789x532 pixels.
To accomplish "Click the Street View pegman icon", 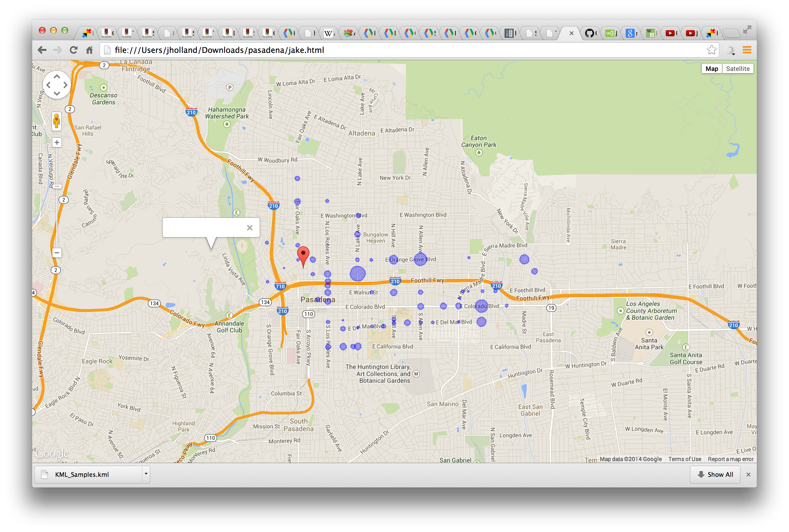I will (57, 121).
